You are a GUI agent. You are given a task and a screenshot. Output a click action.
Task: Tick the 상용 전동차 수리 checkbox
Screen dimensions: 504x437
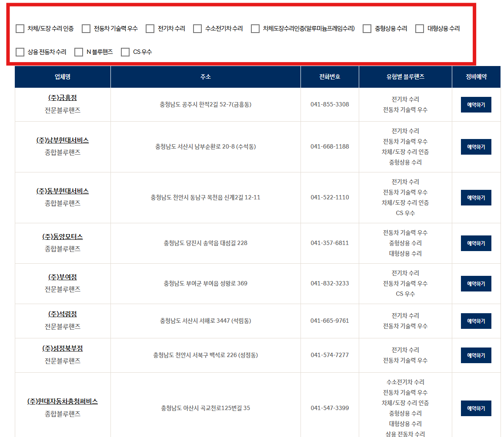coord(20,52)
